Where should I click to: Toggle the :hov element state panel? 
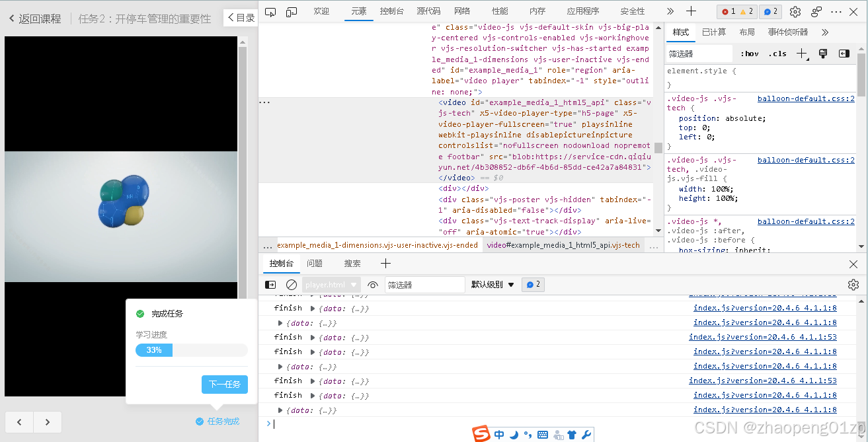[x=749, y=54]
